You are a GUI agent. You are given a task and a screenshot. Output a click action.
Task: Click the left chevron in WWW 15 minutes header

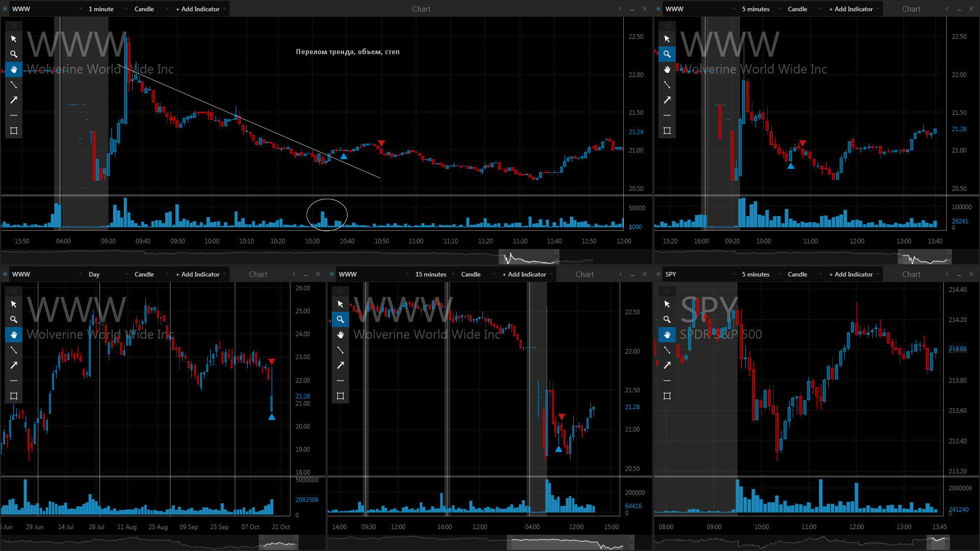[x=621, y=274]
